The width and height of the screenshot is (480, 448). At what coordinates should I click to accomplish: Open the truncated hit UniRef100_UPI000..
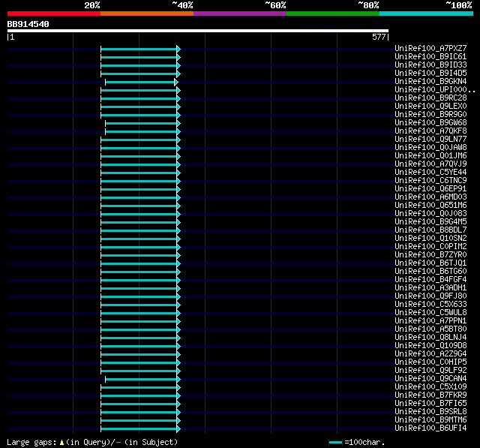435,90
